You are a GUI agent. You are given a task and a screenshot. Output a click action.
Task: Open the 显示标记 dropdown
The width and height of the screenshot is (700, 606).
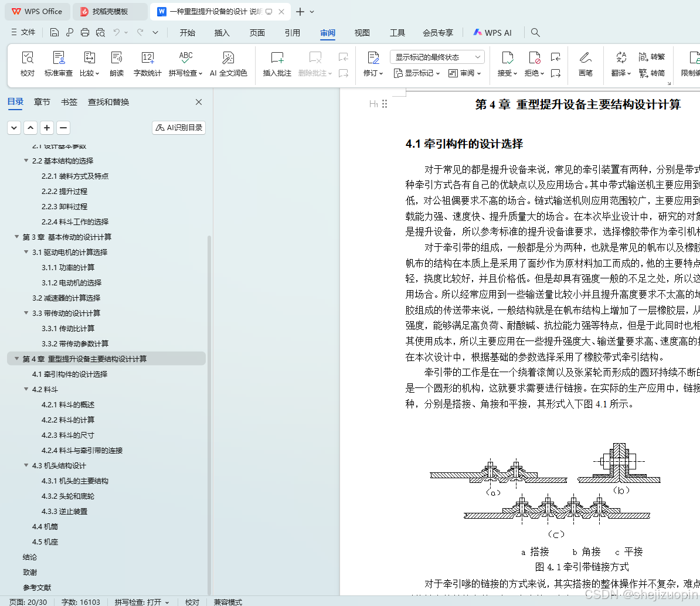click(417, 73)
